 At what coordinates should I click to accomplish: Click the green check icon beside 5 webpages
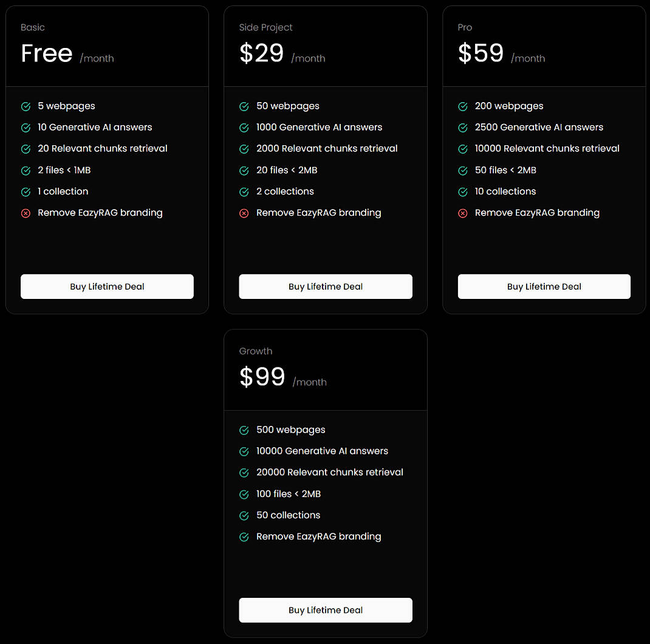(26, 106)
